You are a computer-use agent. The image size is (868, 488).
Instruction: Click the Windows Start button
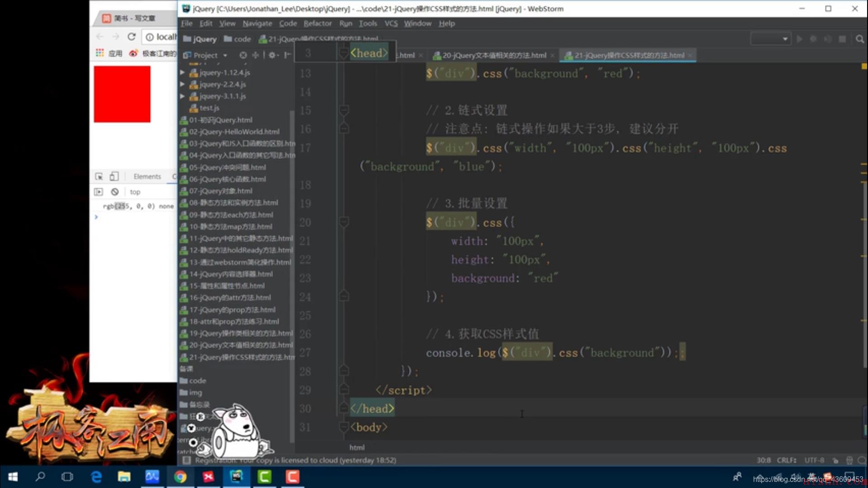(x=13, y=477)
